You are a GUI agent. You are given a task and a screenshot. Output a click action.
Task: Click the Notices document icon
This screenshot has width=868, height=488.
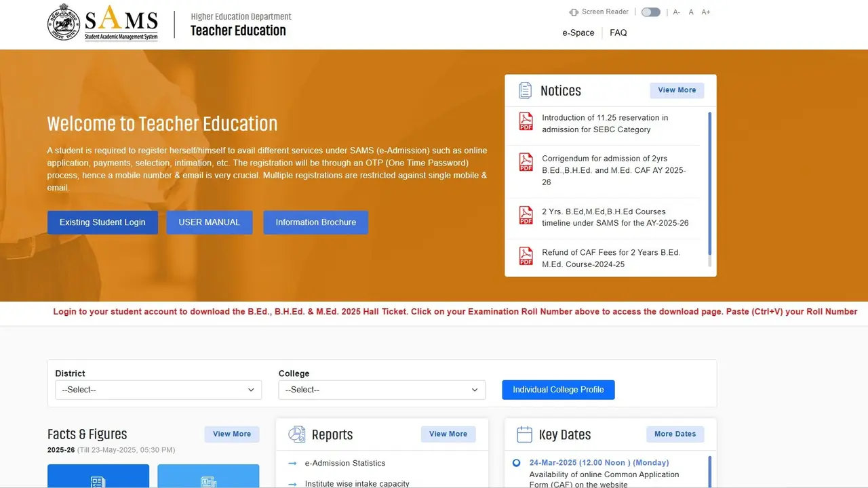click(525, 90)
